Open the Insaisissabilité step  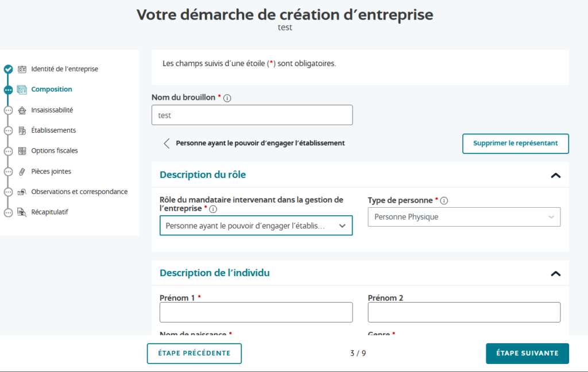pos(52,110)
